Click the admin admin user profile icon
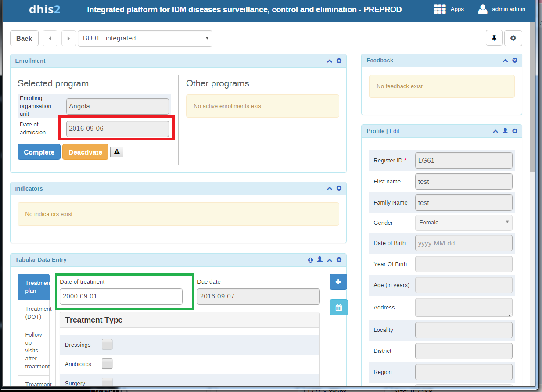Viewport: 542px width, 392px height. (483, 9)
